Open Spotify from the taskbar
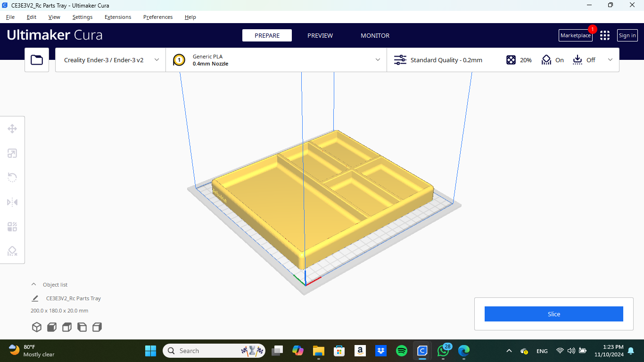The image size is (644, 362). click(402, 351)
